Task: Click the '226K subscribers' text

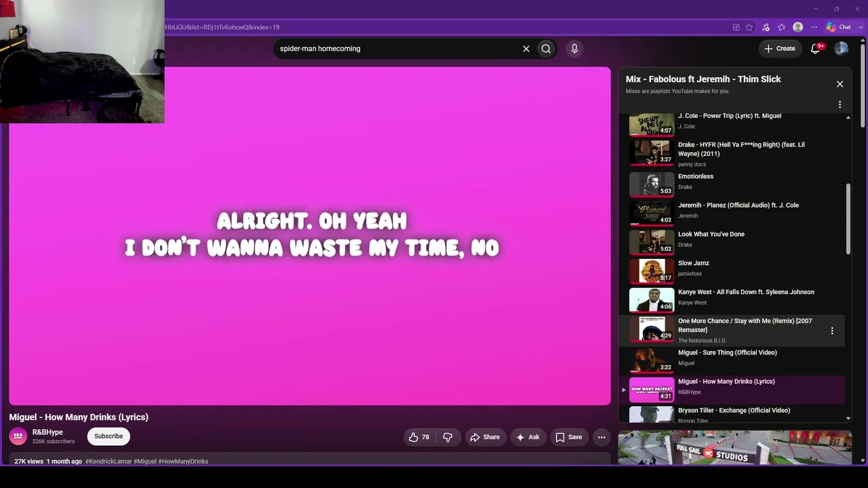Action: click(54, 442)
